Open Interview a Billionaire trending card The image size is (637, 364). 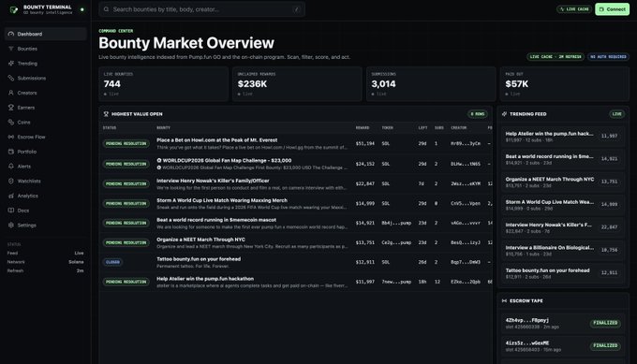(x=563, y=250)
